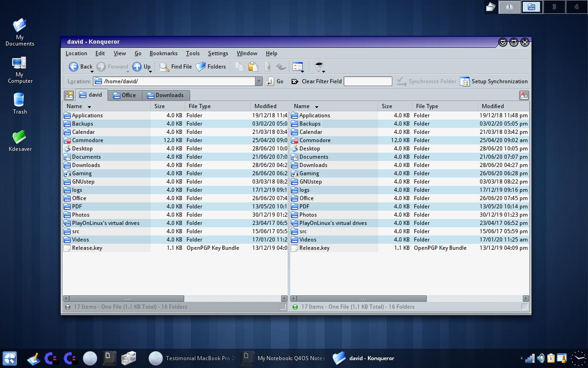Open the Location menu
588x368 pixels.
coord(76,53)
